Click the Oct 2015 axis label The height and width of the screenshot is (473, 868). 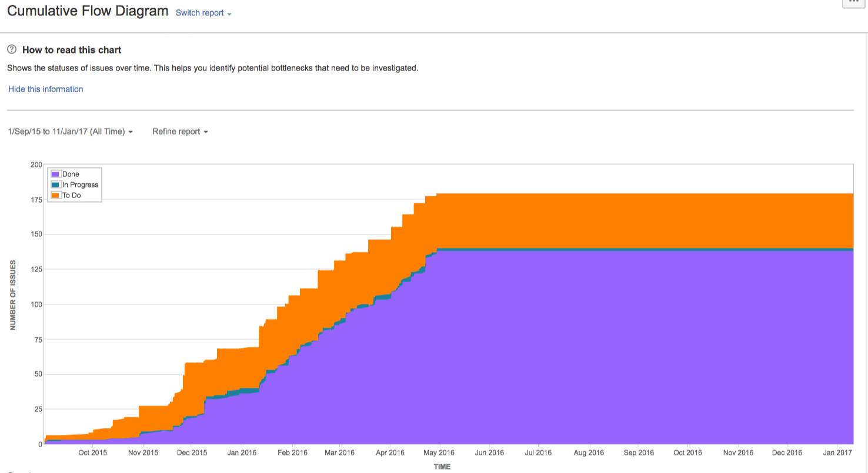(x=92, y=452)
